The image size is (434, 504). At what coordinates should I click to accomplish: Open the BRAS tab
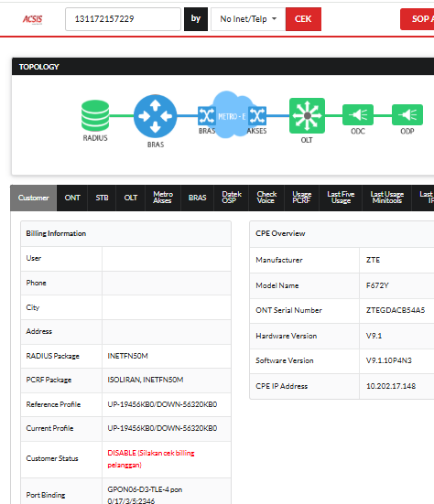[197, 198]
